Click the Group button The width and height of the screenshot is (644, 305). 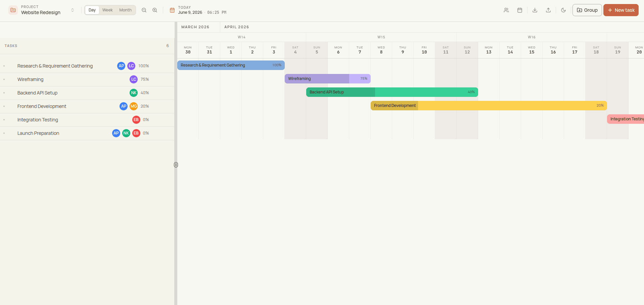coord(587,10)
